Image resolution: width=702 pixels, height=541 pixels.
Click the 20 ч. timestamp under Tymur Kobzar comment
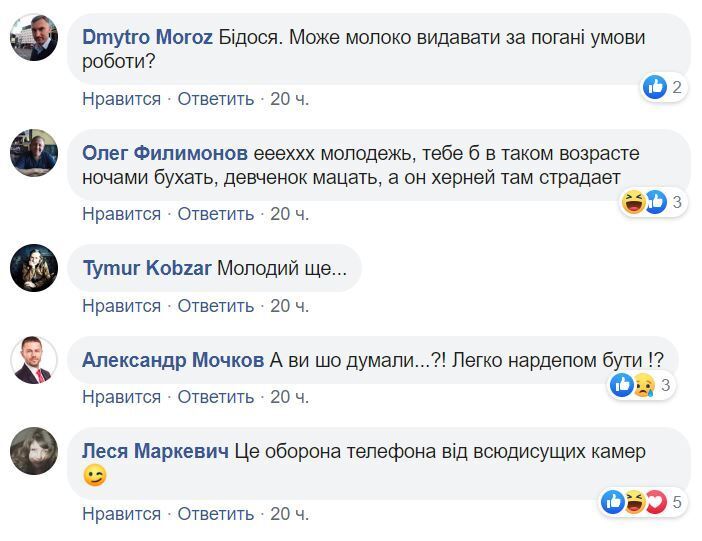289,305
